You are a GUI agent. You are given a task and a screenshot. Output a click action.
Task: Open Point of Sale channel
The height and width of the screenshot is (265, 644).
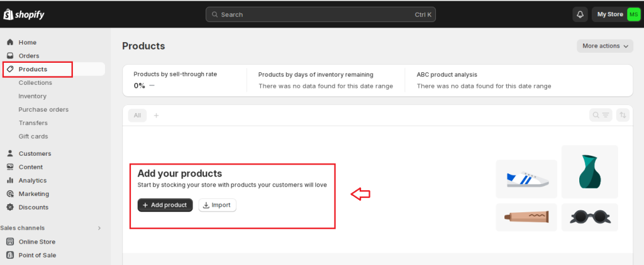point(37,255)
